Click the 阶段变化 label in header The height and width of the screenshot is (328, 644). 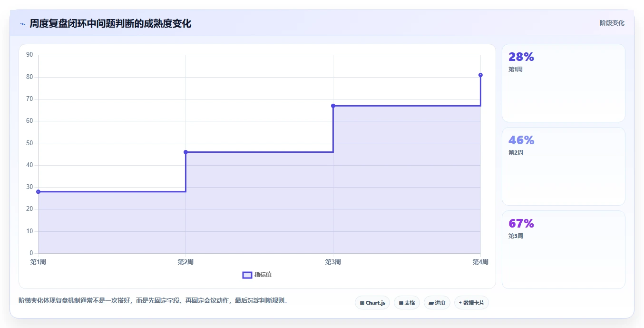tap(612, 23)
